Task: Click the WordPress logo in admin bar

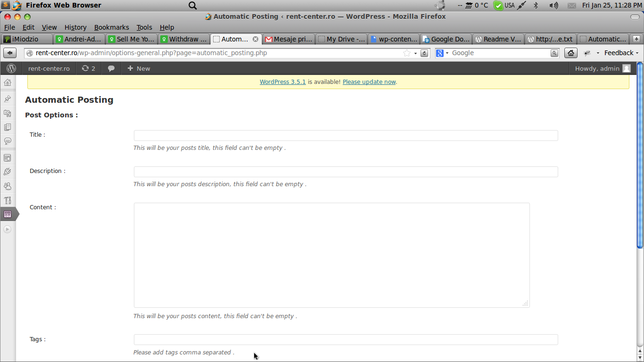Action: [11, 68]
